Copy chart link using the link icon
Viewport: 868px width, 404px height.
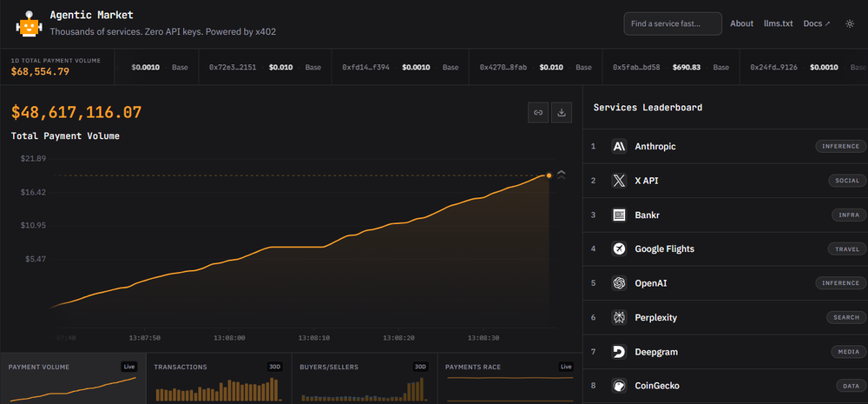(x=538, y=112)
